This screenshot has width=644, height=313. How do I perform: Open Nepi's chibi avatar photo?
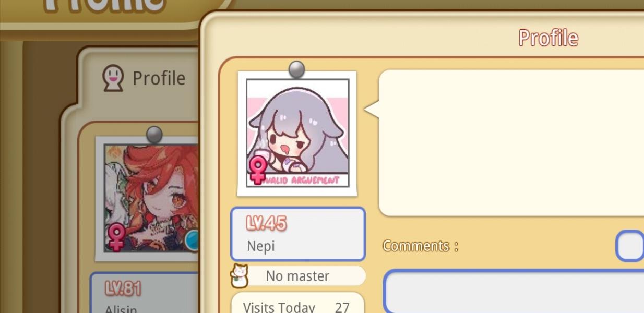[297, 134]
